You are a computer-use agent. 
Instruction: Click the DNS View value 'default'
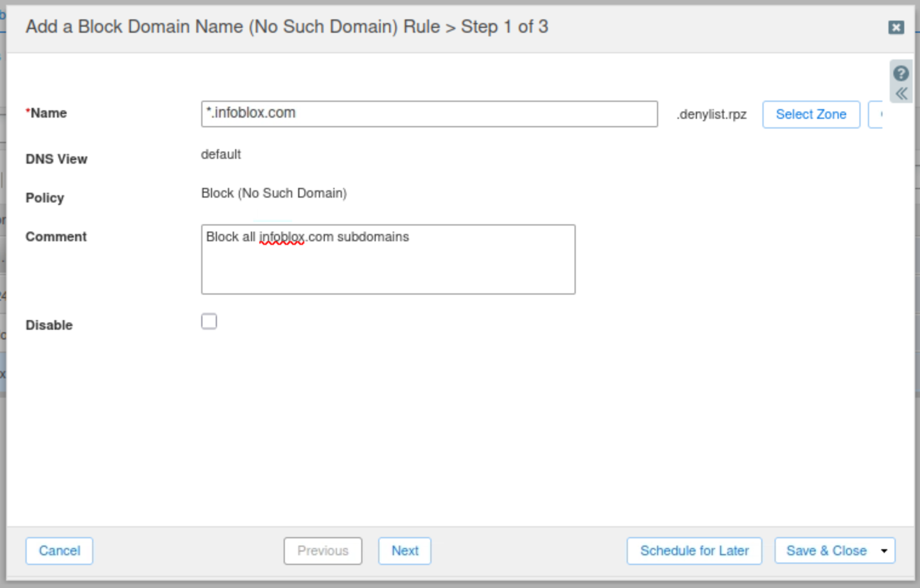pos(221,155)
